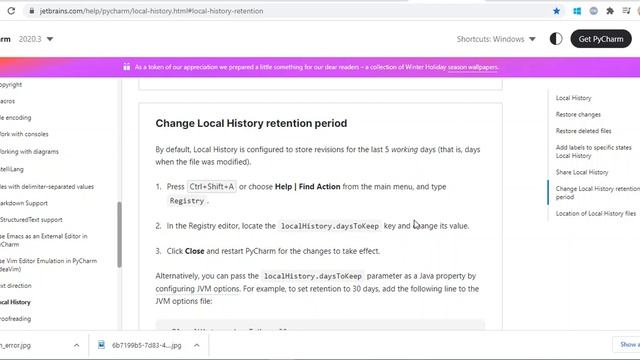Viewport: 640px width, 360px height.
Task: Click the Ctrl+Shift+A shortcut badge
Action: 211,187
